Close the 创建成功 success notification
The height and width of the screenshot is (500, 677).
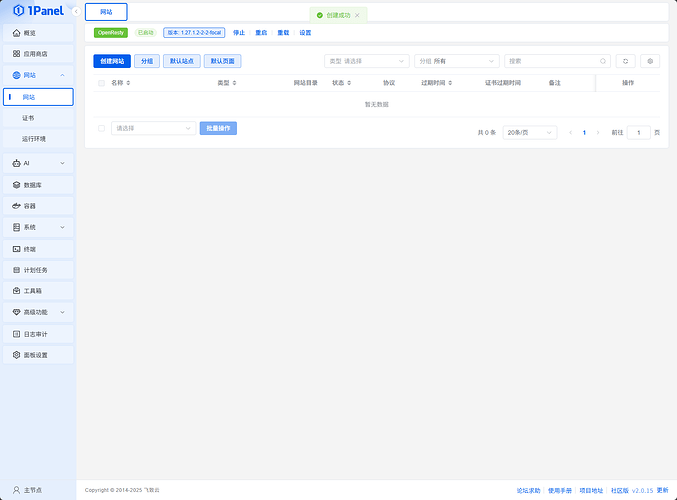coord(357,16)
